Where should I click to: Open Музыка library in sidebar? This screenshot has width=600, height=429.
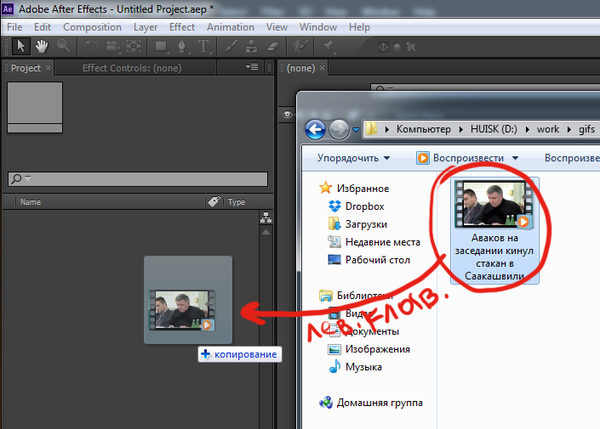[355, 367]
